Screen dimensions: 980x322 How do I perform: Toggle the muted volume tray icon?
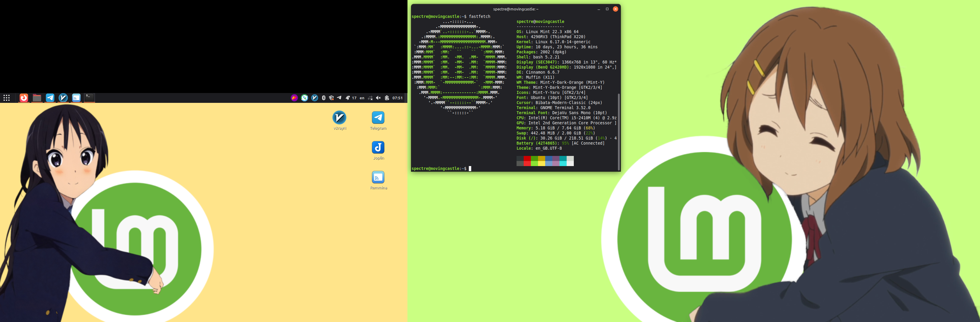(378, 98)
